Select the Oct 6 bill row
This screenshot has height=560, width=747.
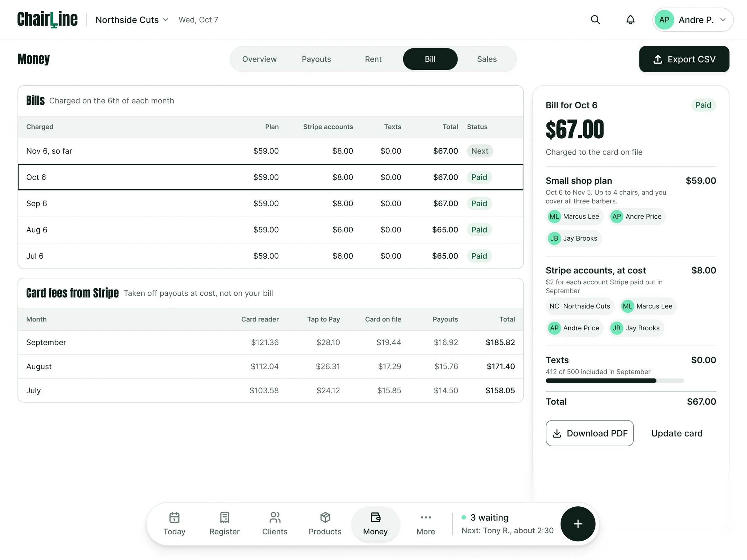(x=270, y=177)
